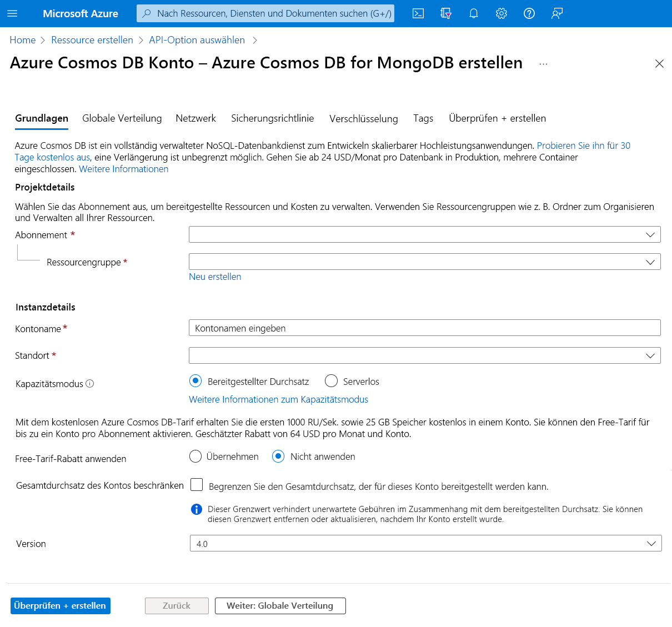Screen dimensions: 672x627
Task: Choose Übernehmen for the free tier discount
Action: pos(195,456)
